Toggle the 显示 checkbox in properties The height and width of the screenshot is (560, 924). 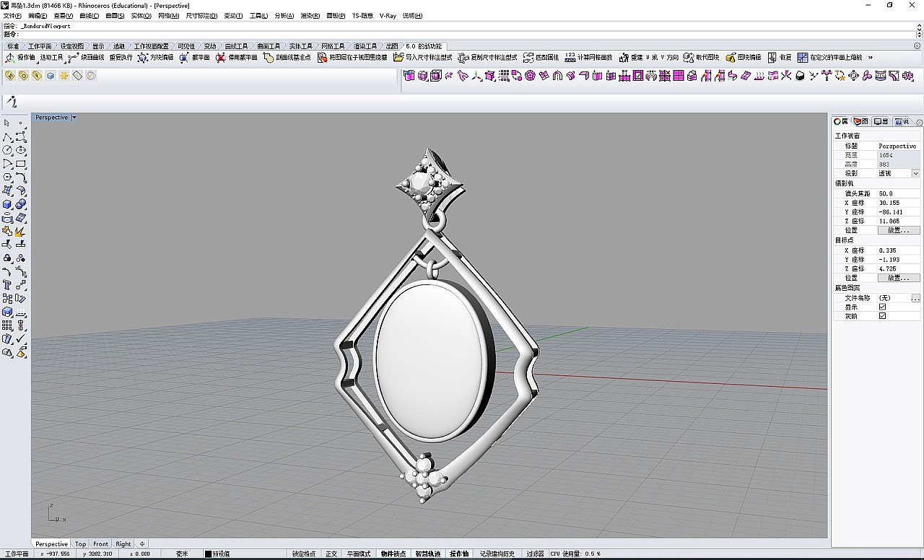882,307
